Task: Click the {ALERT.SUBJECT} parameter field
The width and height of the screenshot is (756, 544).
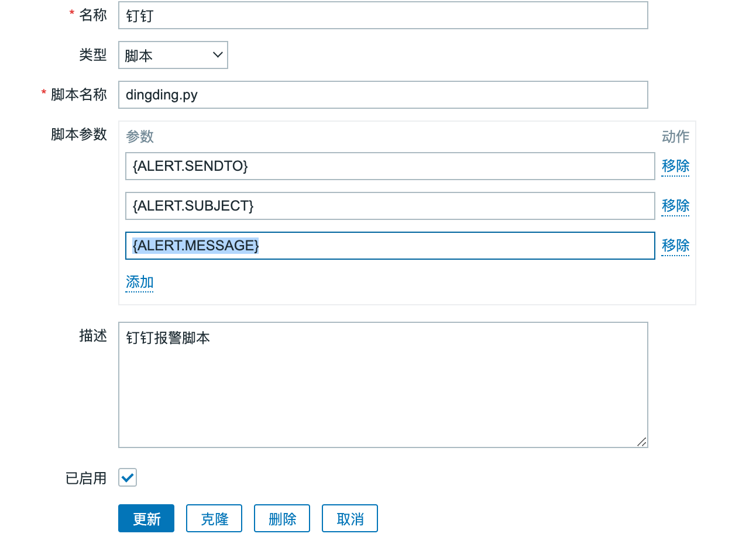Action: [390, 206]
